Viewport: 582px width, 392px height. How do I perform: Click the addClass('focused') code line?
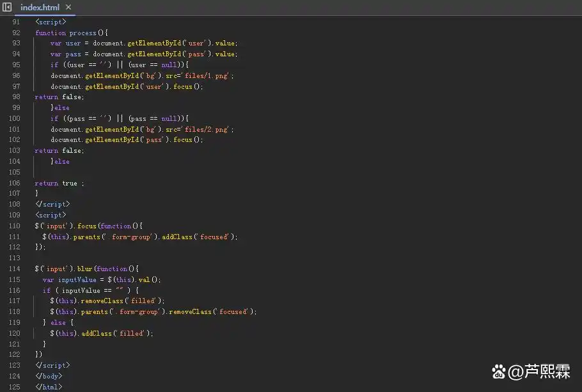(140, 237)
